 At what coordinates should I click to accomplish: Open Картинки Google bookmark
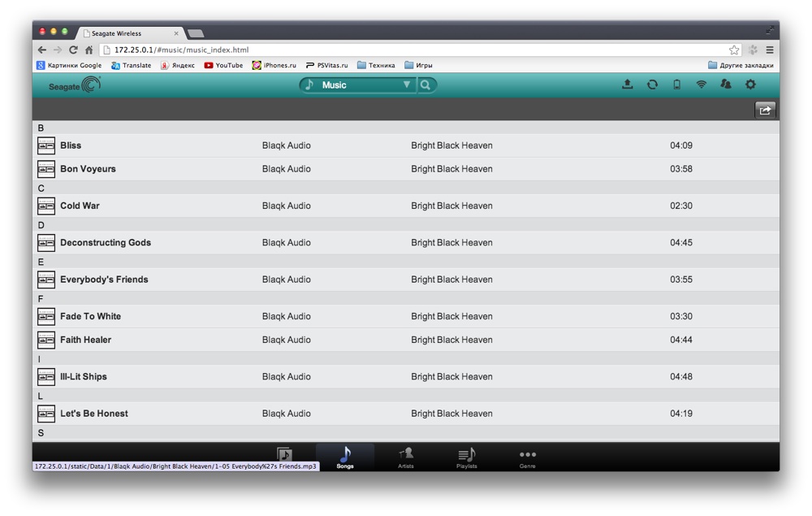(69, 65)
